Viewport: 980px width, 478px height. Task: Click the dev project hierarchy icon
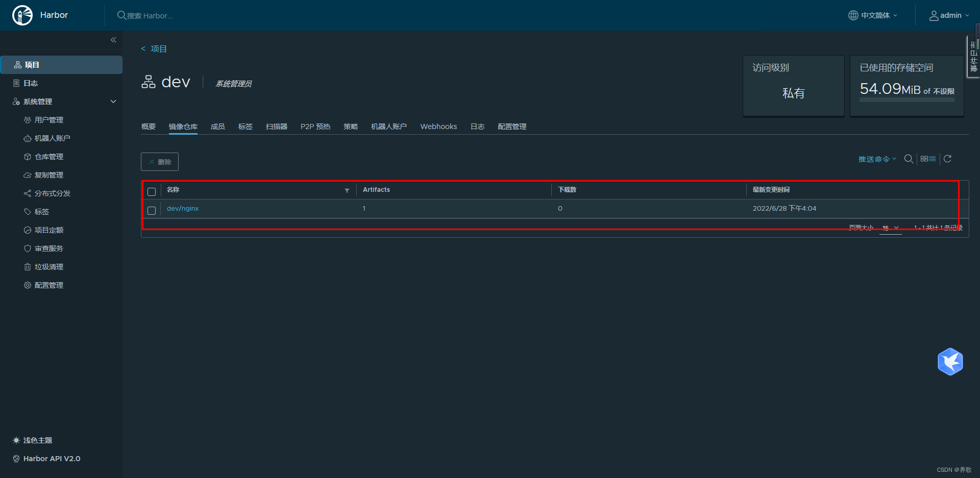[149, 82]
